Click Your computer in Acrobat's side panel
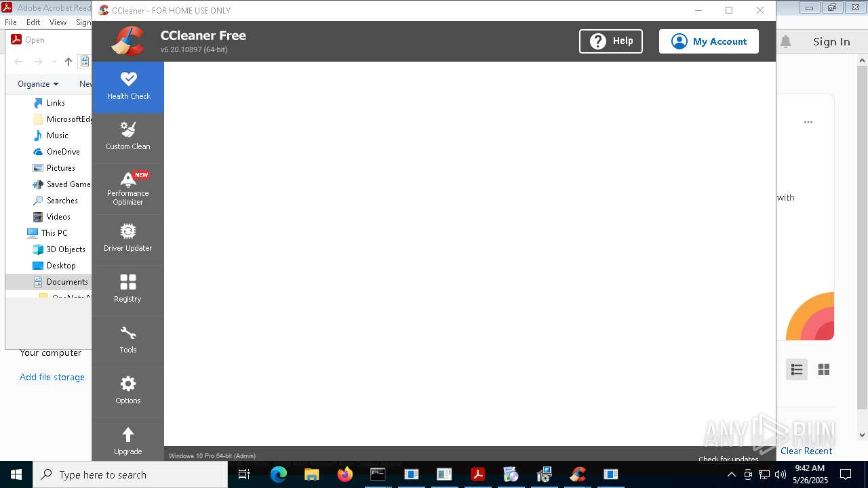This screenshot has width=868, height=488. click(50, 352)
